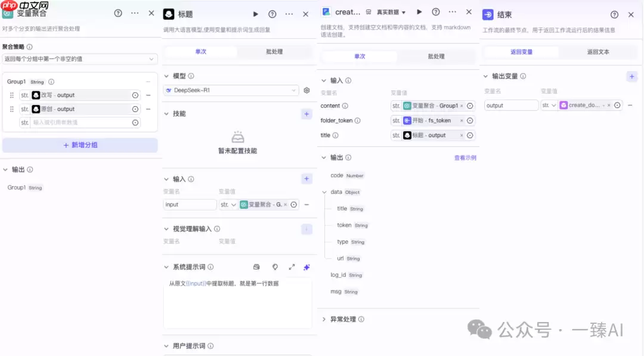Remove the output variable row in 结束 node

[x=631, y=105]
